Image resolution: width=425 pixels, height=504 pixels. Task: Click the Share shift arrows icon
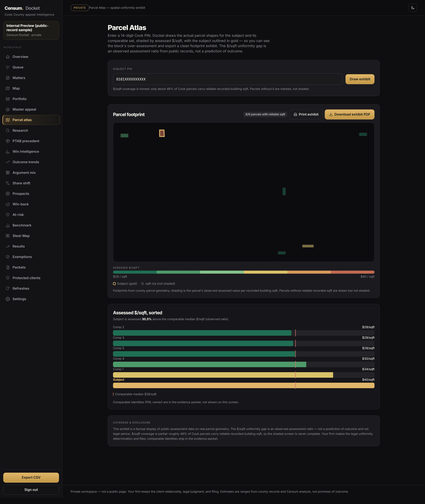(8, 183)
